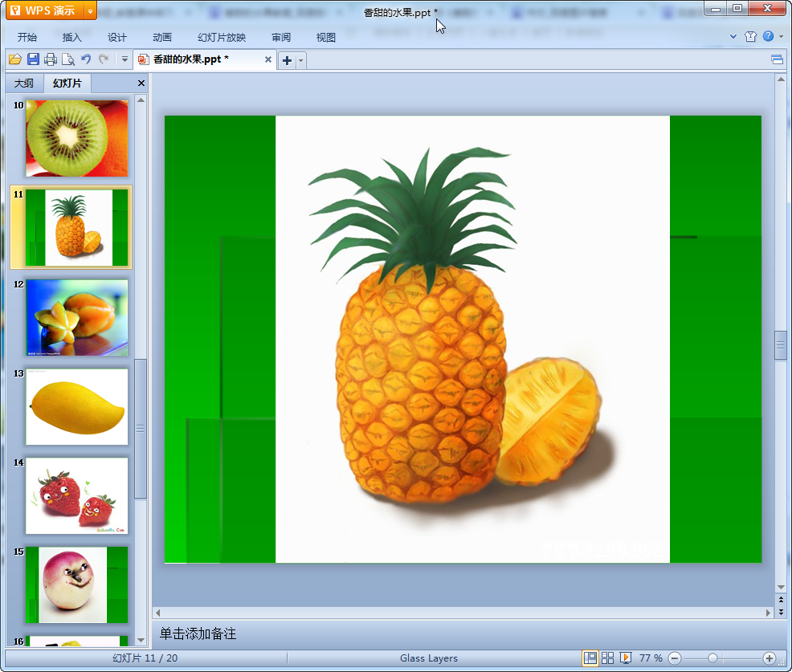The height and width of the screenshot is (672, 792).
Task: Open the dropdown next to the new tab plus button
Action: (300, 60)
